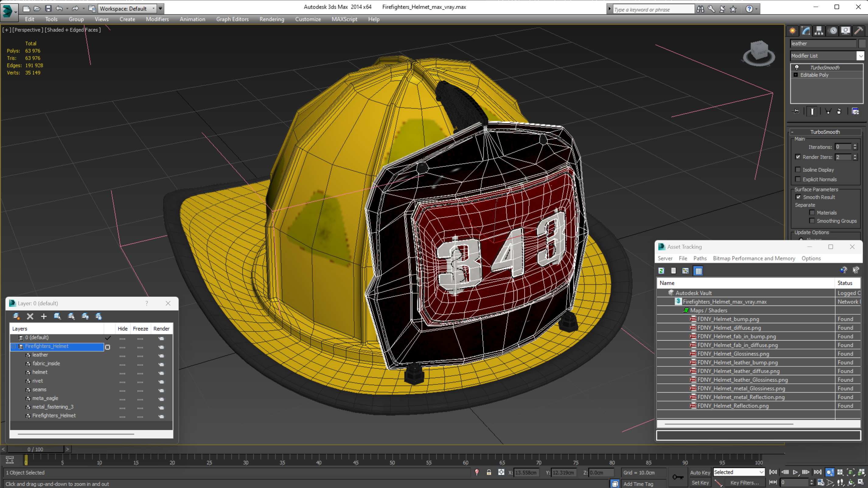Click the Undo arrow icon
The width and height of the screenshot is (868, 488).
[x=59, y=9]
